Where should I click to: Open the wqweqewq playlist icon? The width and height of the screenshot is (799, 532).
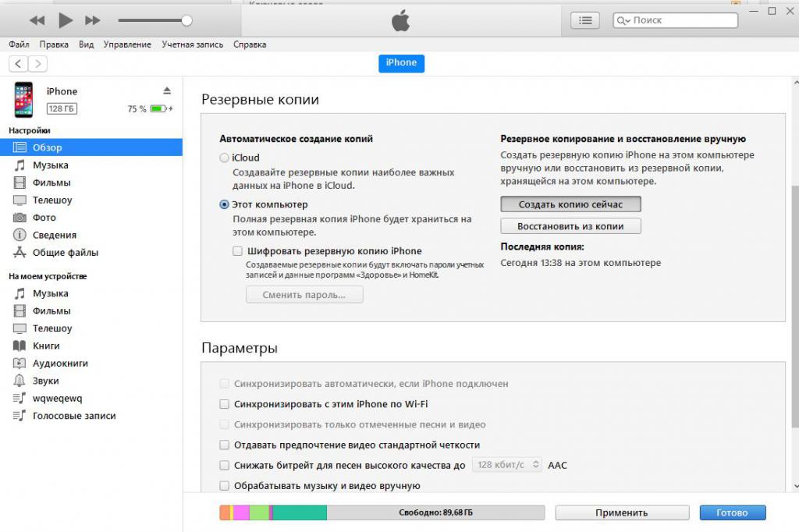pos(20,398)
